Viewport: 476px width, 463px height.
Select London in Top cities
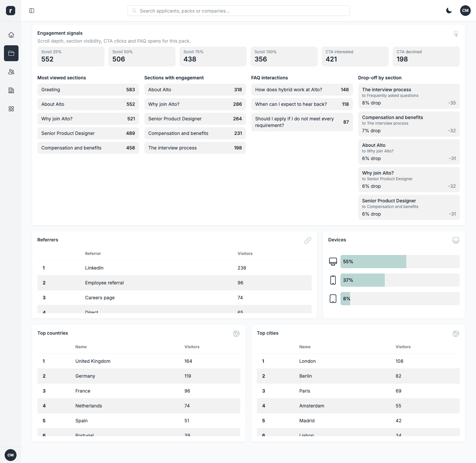pyautogui.click(x=358, y=361)
